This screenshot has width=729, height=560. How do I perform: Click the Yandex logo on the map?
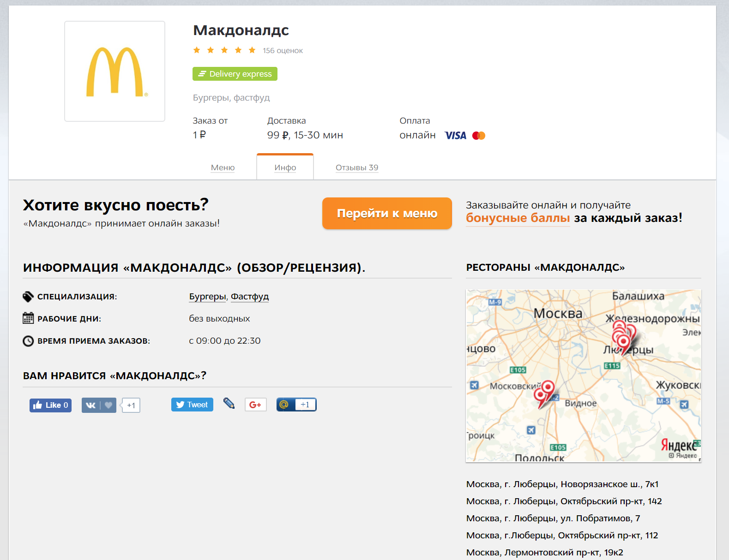pos(679,445)
